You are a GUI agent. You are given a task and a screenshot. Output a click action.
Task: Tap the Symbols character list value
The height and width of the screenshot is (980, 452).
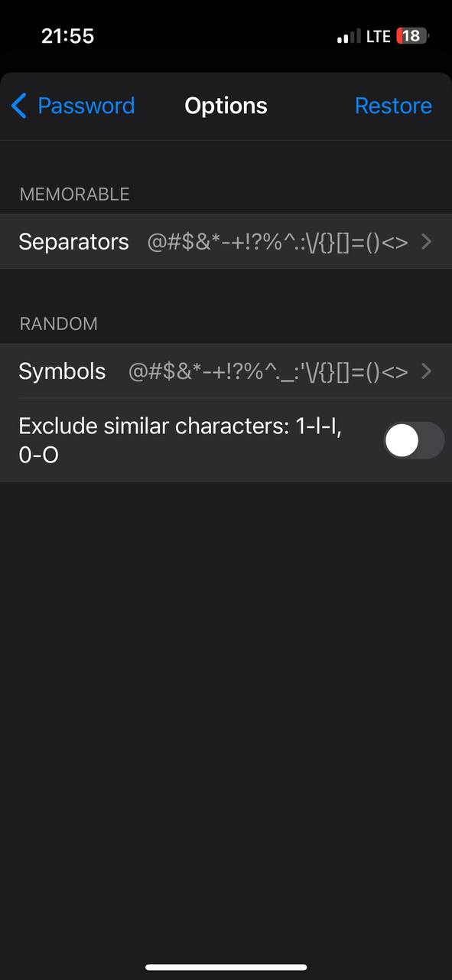[268, 371]
